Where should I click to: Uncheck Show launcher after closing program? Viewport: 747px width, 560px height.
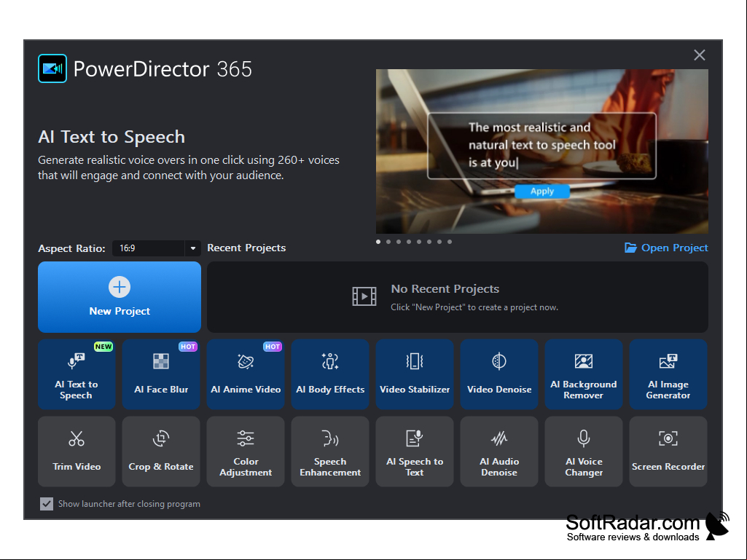point(47,504)
